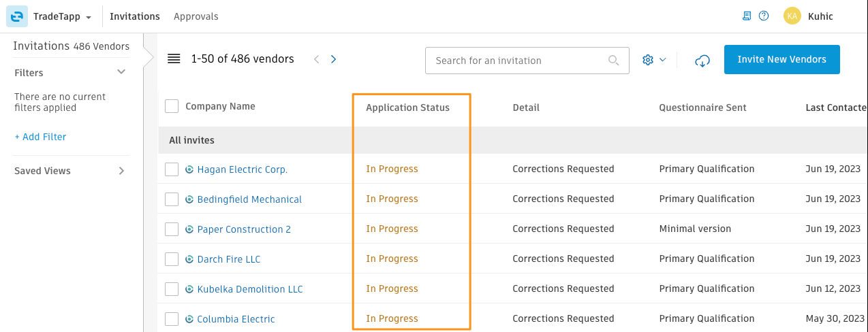Click the KA user avatar

point(792,16)
